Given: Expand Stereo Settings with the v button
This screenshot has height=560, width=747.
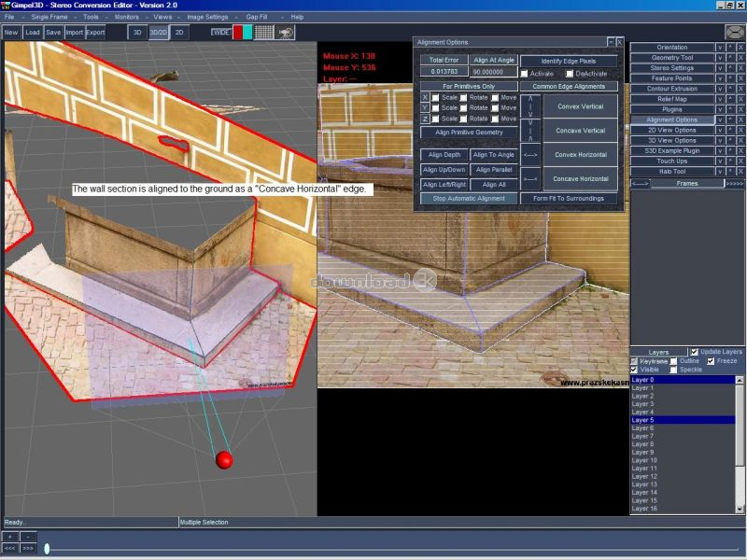Looking at the screenshot, I should click(x=720, y=68).
